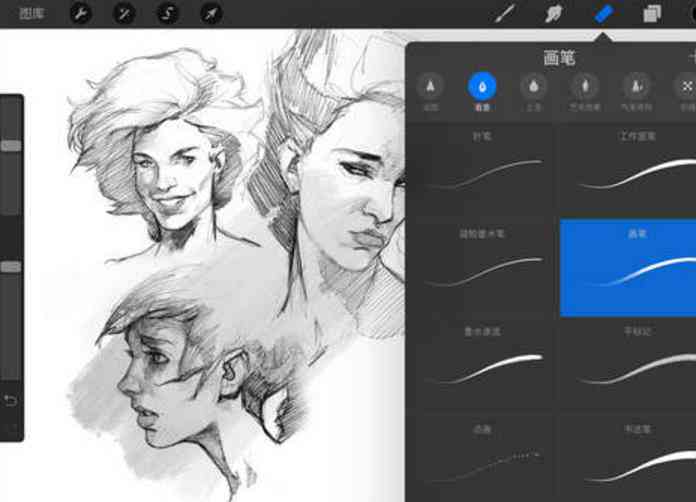
Task: Open the Actions wrench menu
Action: click(x=81, y=14)
